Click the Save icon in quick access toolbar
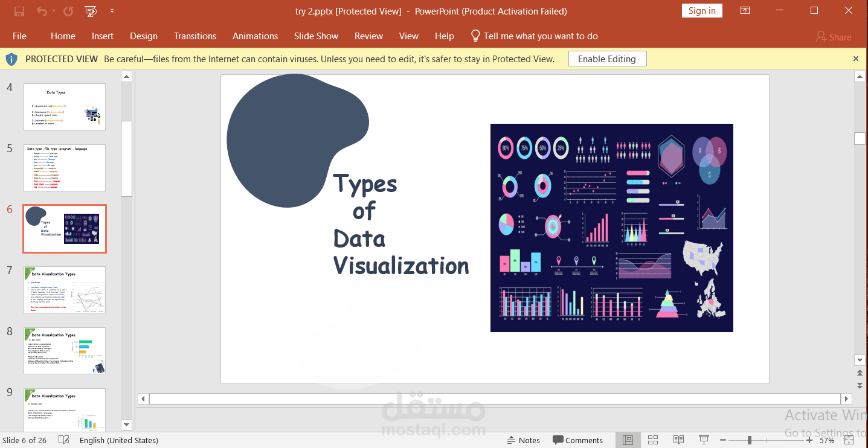The image size is (868, 448). coord(19,11)
